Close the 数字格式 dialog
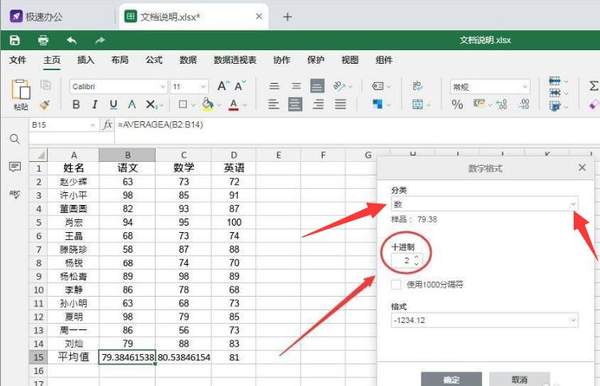 (582, 168)
